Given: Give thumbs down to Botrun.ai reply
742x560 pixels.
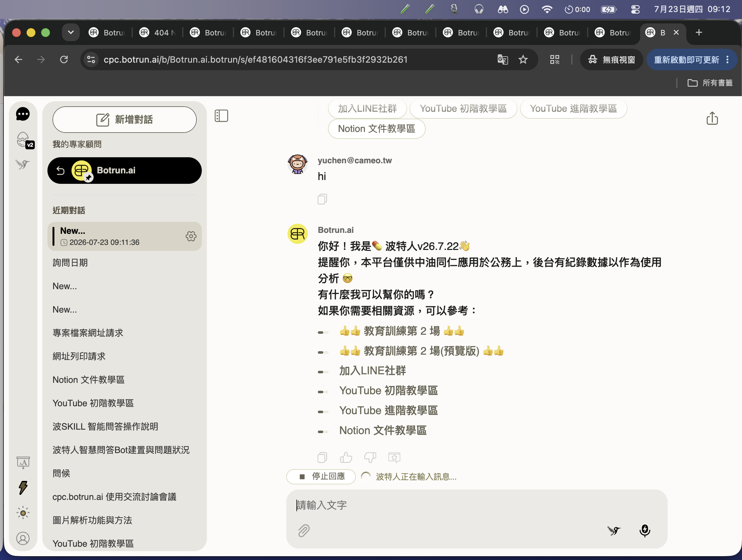Looking at the screenshot, I should [370, 457].
